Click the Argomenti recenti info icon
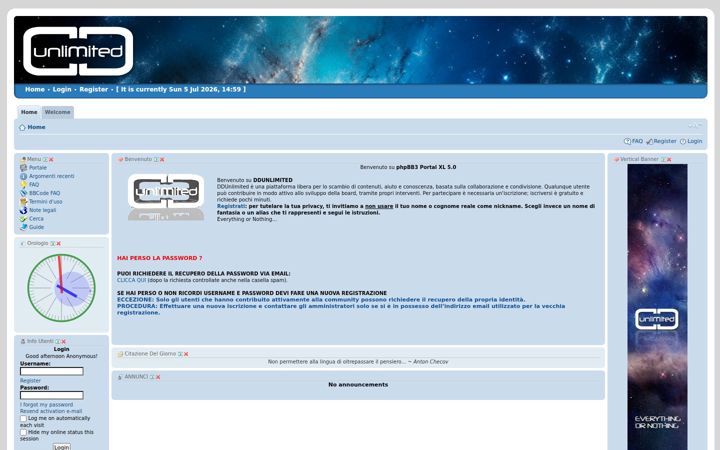Image resolution: width=720 pixels, height=450 pixels. click(x=23, y=176)
